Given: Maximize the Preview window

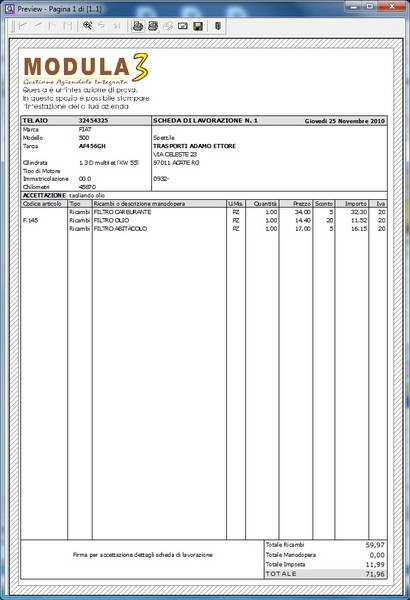Looking at the screenshot, I should click(x=370, y=7).
